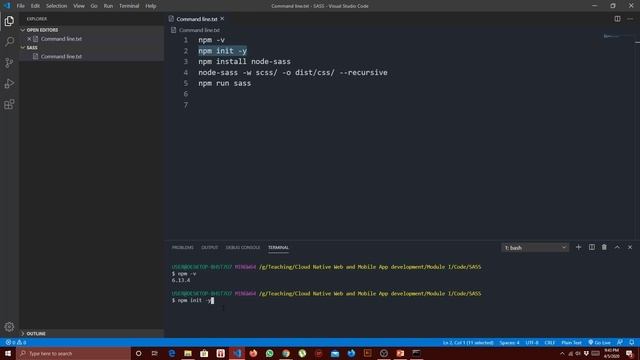The image size is (640, 360).
Task: Collapse the SASS folder section
Action: 23,47
